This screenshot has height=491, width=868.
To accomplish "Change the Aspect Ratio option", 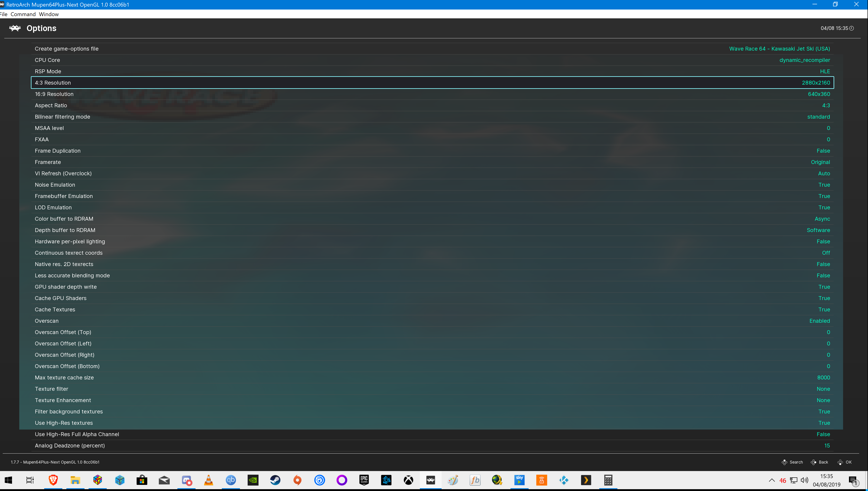I will click(x=432, y=105).
